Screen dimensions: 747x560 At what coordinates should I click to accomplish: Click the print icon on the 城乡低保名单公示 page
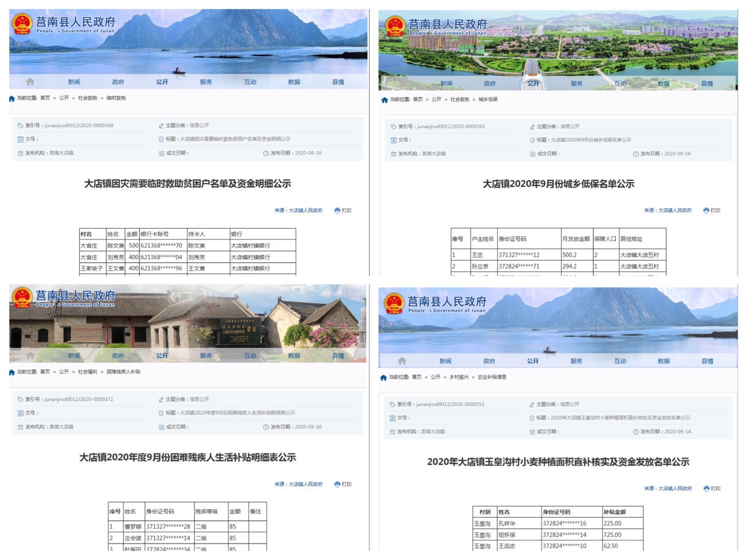(x=706, y=211)
